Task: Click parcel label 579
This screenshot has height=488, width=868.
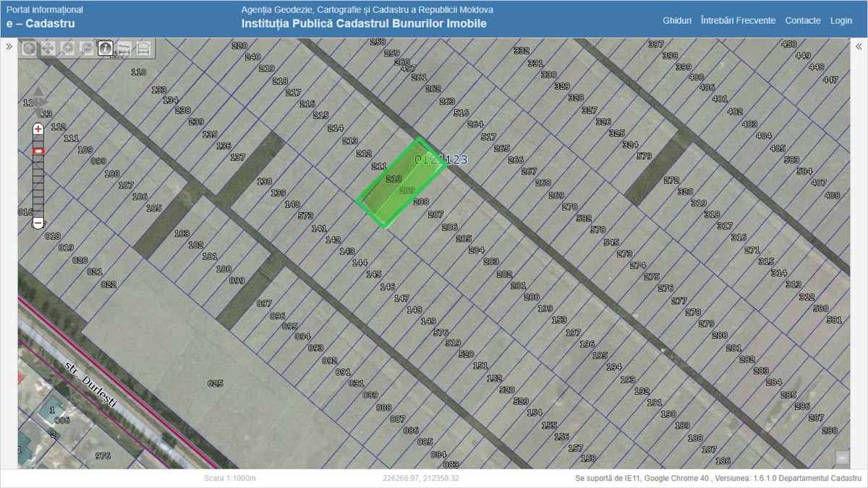Action: coord(644,156)
